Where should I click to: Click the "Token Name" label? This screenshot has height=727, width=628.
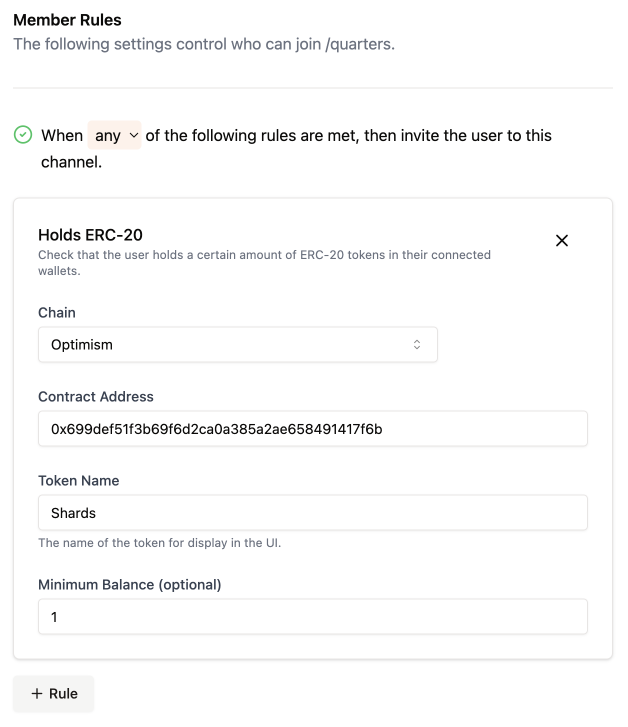click(78, 481)
